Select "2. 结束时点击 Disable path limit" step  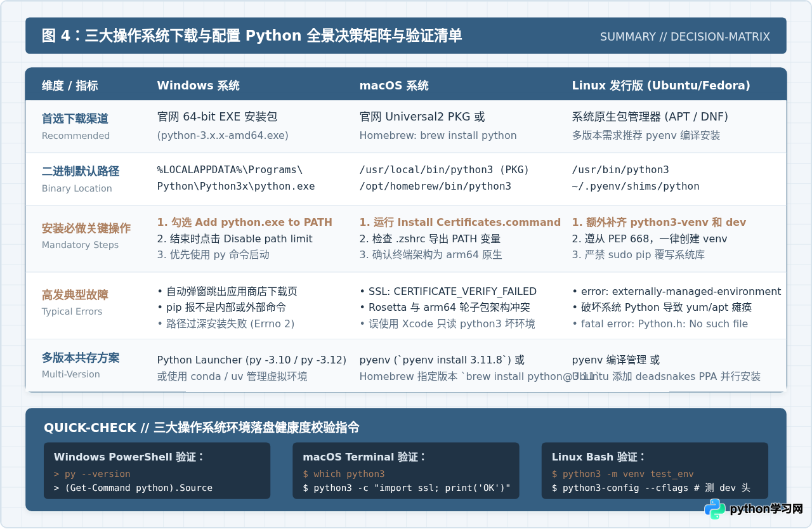point(235,239)
